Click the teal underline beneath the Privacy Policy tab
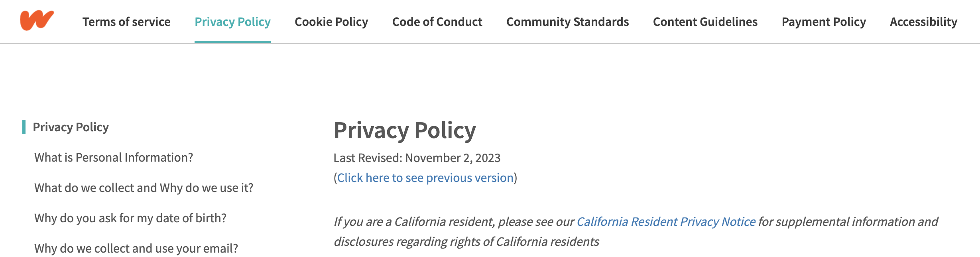Image resolution: width=980 pixels, height=257 pixels. pos(232,42)
